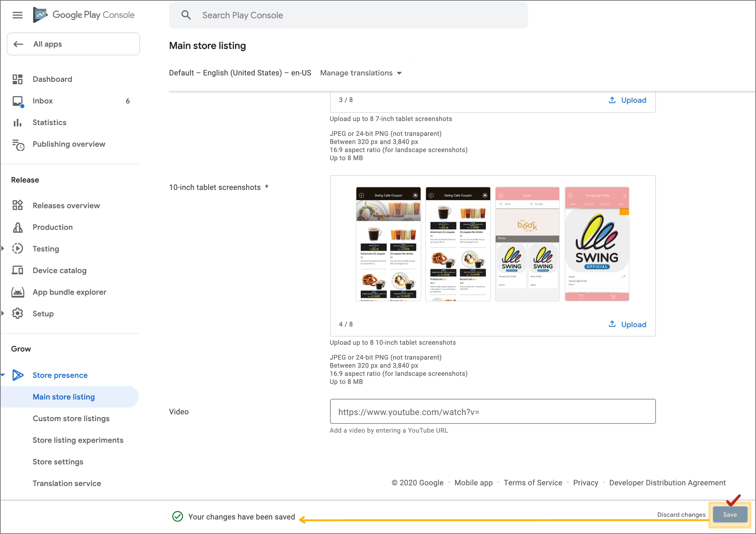Click the Production icon
This screenshot has width=756, height=534.
(x=18, y=227)
